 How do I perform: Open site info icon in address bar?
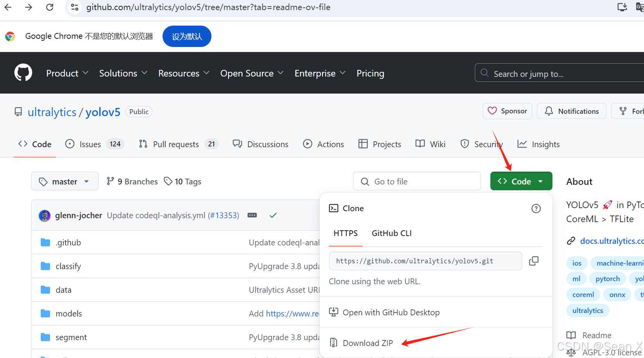(x=75, y=7)
